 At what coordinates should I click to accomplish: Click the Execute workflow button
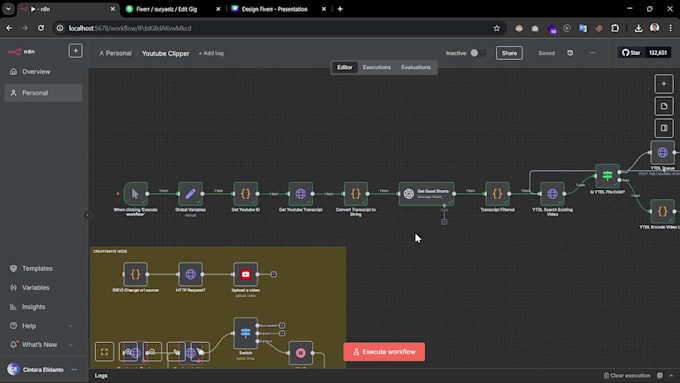(384, 352)
